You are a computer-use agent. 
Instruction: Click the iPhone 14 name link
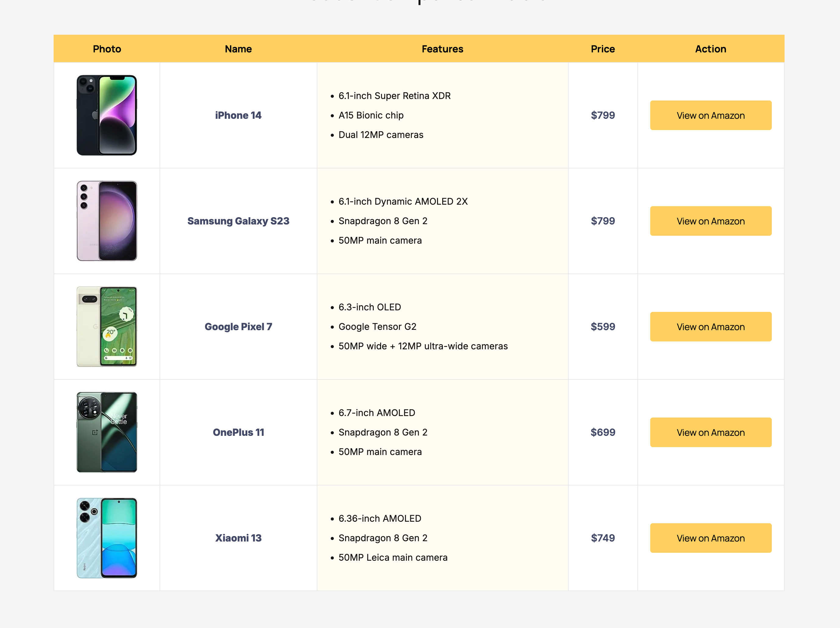click(x=238, y=115)
